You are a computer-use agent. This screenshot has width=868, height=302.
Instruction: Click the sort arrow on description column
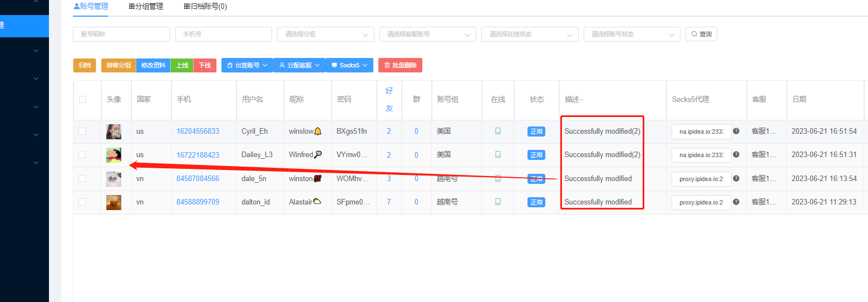582,100
